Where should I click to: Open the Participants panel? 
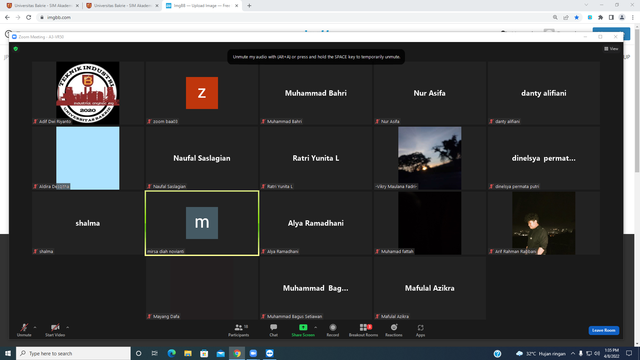pyautogui.click(x=239, y=330)
